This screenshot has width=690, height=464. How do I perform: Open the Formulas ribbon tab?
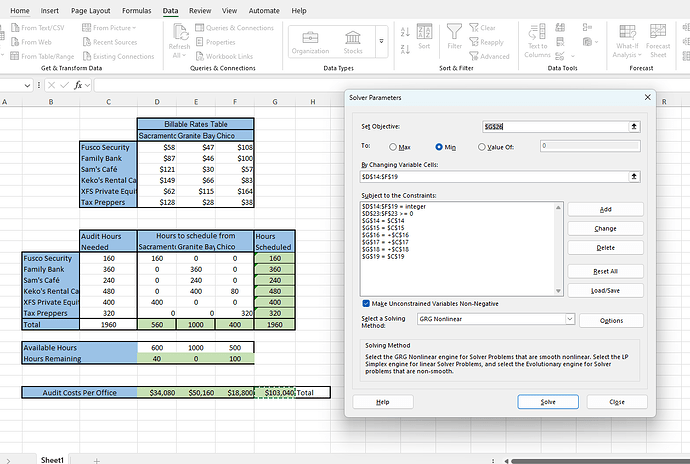[x=136, y=10]
